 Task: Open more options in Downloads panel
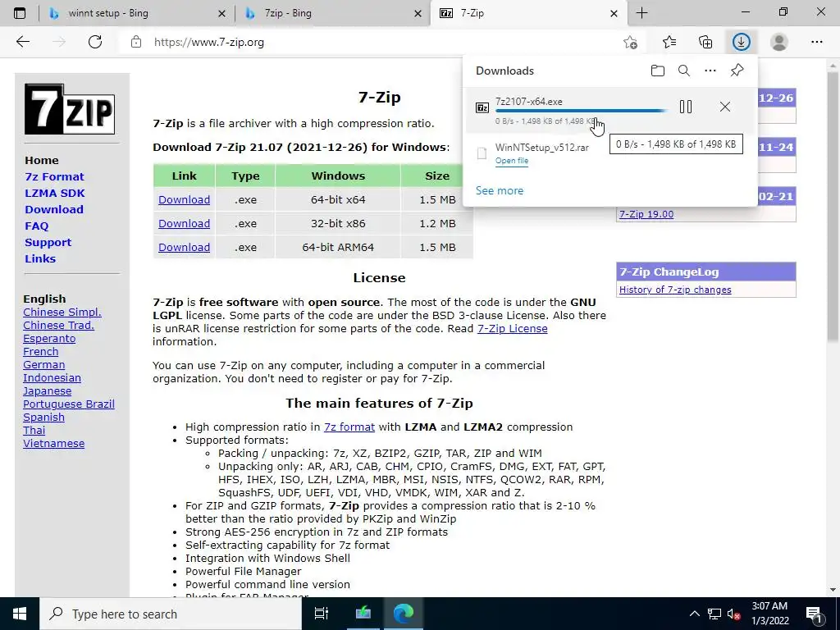point(710,71)
